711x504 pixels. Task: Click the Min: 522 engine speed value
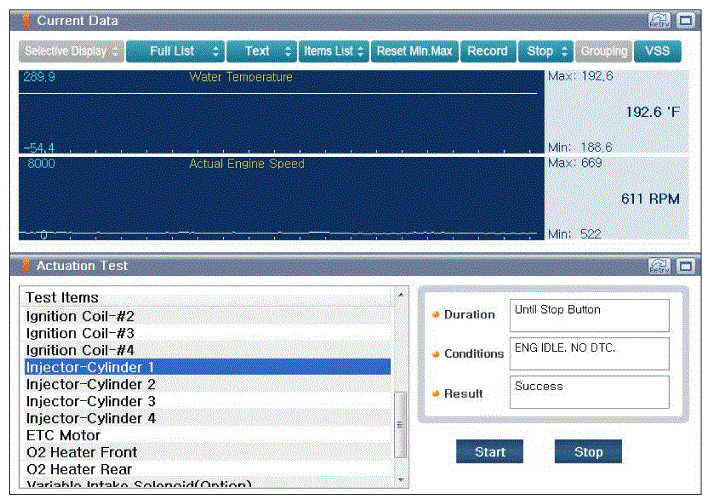point(575,234)
